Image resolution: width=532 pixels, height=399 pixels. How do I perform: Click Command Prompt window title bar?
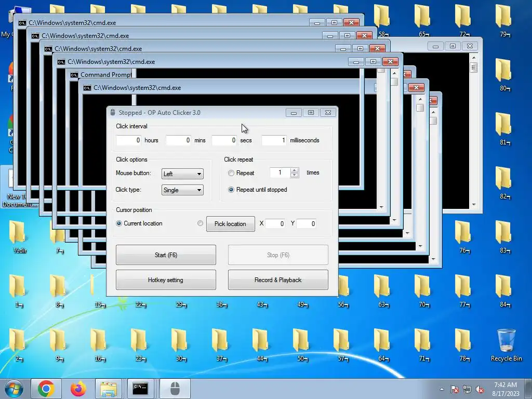pyautogui.click(x=101, y=75)
